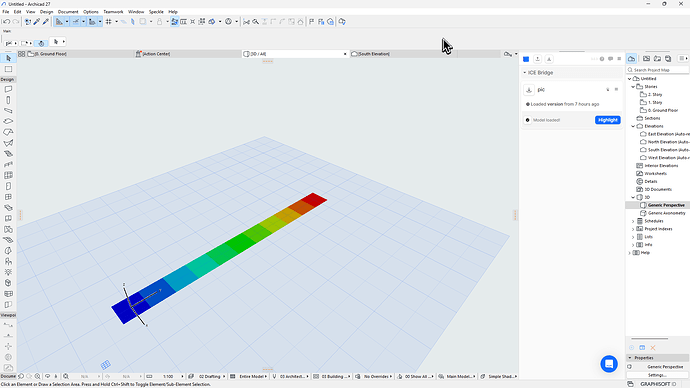Switch navigator to Project Map icon
Image resolution: width=690 pixels, height=388 pixels.
click(x=631, y=59)
